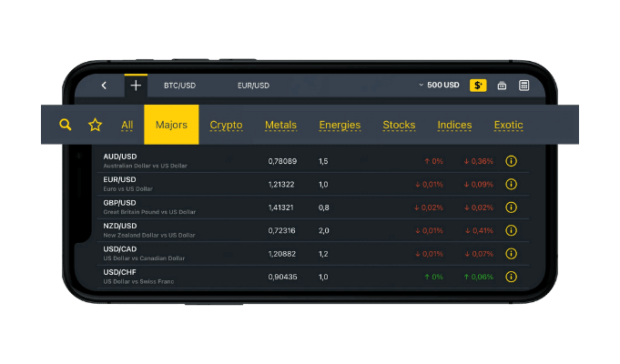Click the GBP/USD price 1,41321
Viewport: 620px width, 364px height.
(x=280, y=207)
